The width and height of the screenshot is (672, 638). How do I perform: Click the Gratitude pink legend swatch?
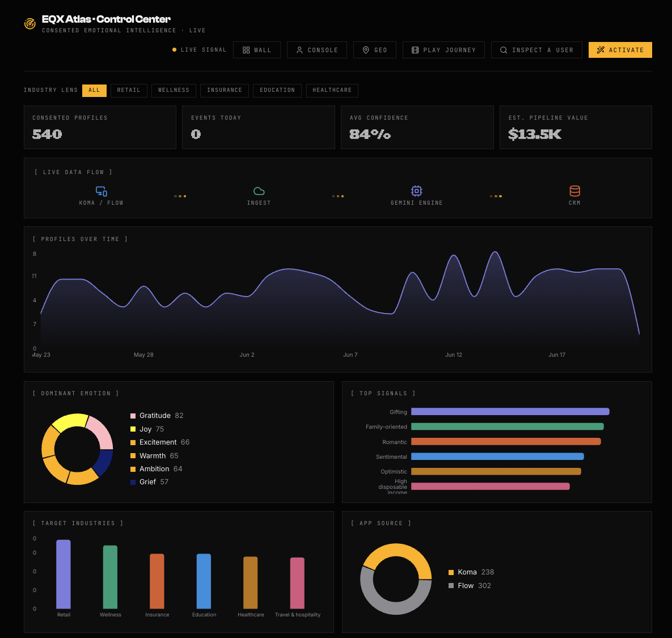tap(133, 416)
